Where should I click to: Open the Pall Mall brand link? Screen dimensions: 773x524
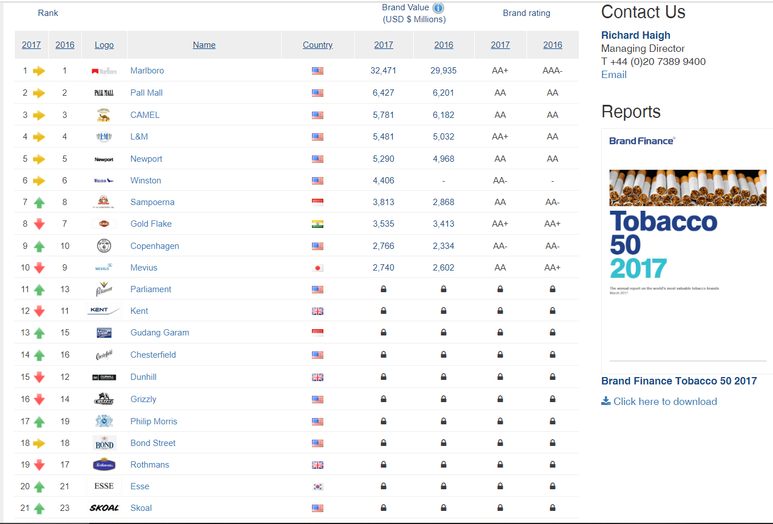click(x=146, y=93)
